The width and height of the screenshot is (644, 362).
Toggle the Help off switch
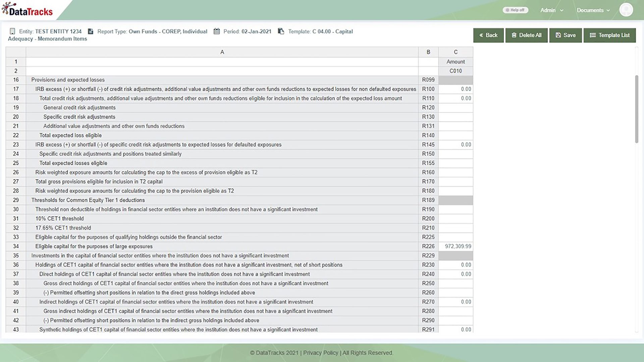(515, 10)
